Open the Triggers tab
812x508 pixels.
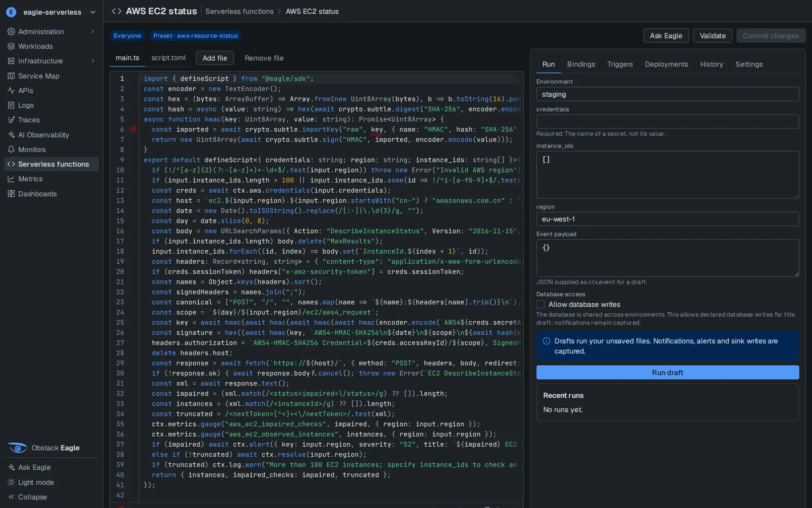(620, 64)
